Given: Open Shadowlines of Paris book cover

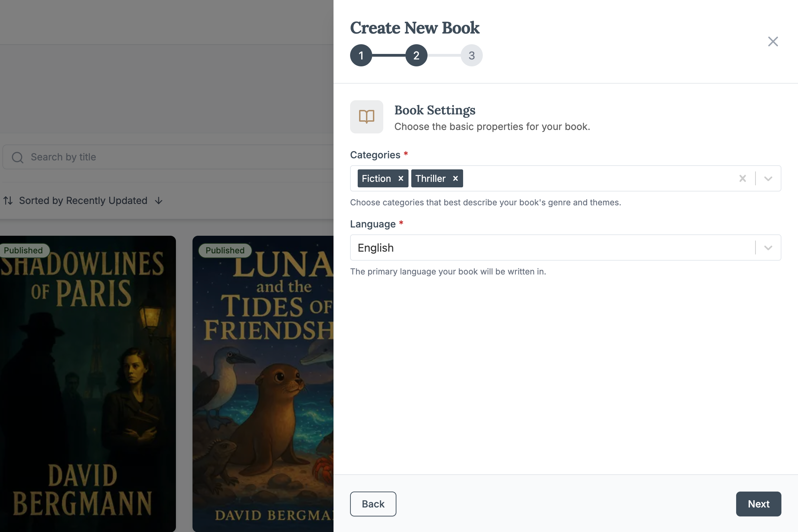Looking at the screenshot, I should click(88, 384).
